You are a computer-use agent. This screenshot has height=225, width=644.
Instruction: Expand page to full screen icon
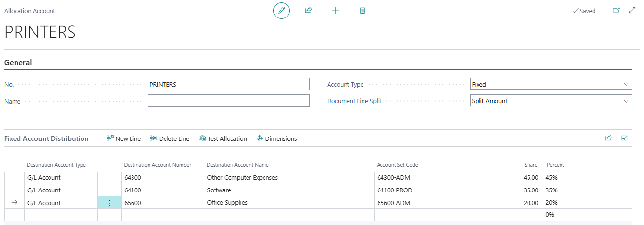[632, 10]
